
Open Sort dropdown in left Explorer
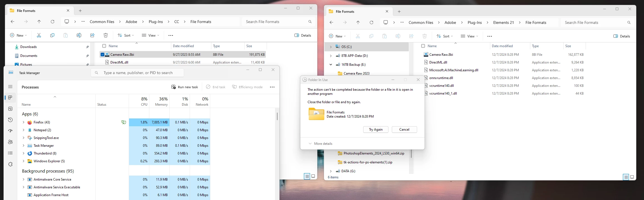pos(126,35)
